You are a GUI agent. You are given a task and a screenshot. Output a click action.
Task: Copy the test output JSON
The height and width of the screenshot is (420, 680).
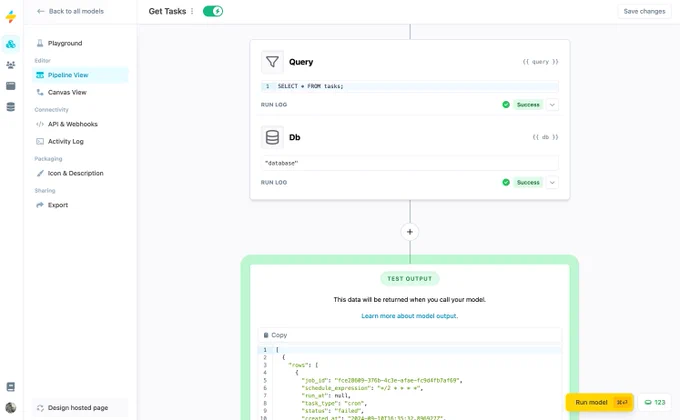[275, 335]
